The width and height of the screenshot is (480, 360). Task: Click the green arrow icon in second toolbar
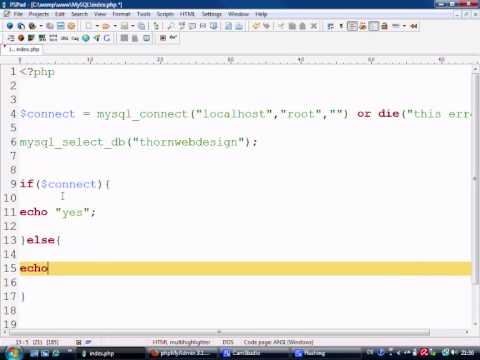(x=97, y=38)
